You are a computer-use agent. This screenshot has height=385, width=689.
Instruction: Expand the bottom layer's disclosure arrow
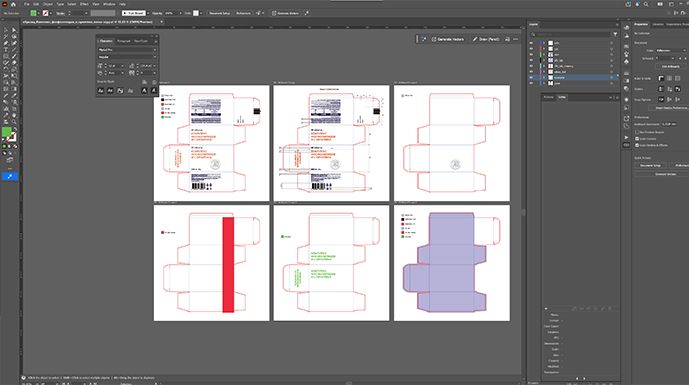click(x=544, y=83)
